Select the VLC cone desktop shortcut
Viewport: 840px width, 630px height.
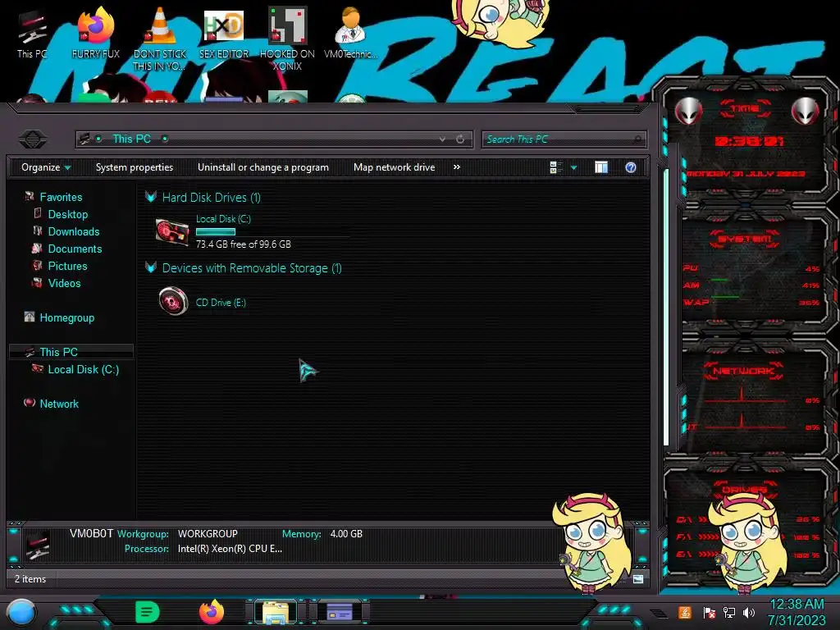pyautogui.click(x=159, y=39)
